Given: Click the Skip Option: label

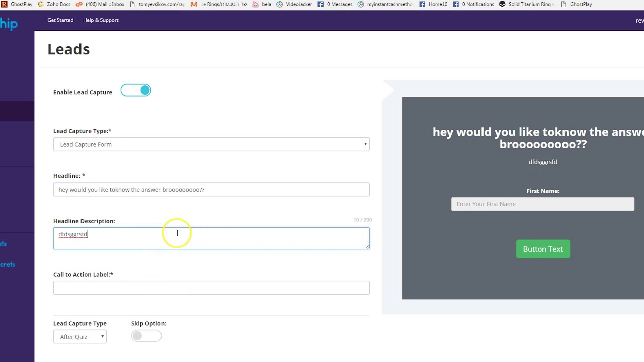Looking at the screenshot, I should click(x=148, y=323).
